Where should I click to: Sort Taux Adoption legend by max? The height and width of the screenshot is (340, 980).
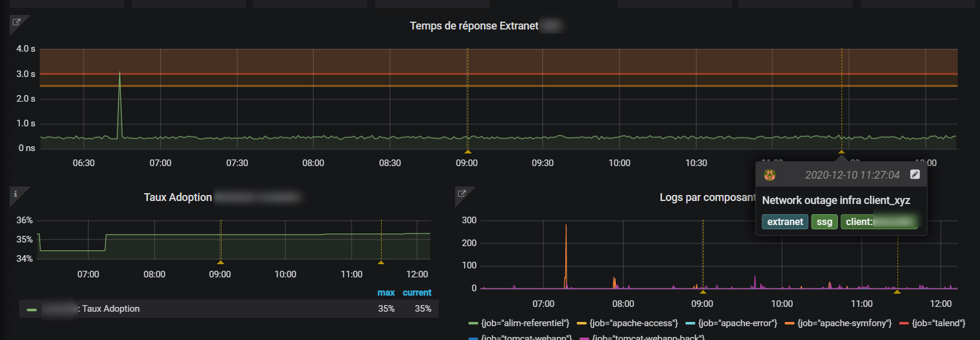[386, 292]
